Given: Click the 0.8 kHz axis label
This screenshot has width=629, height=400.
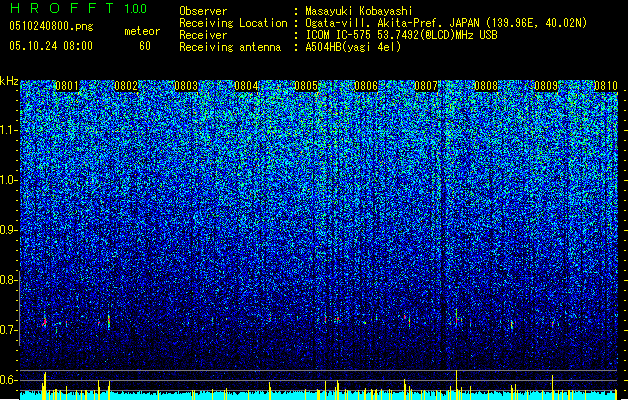Looking at the screenshot, I should tap(9, 280).
